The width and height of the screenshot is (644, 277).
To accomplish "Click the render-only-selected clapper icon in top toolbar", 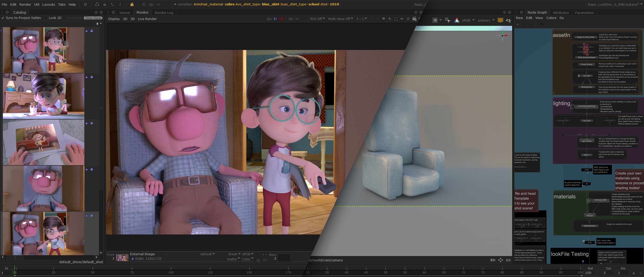I will (105, 4).
